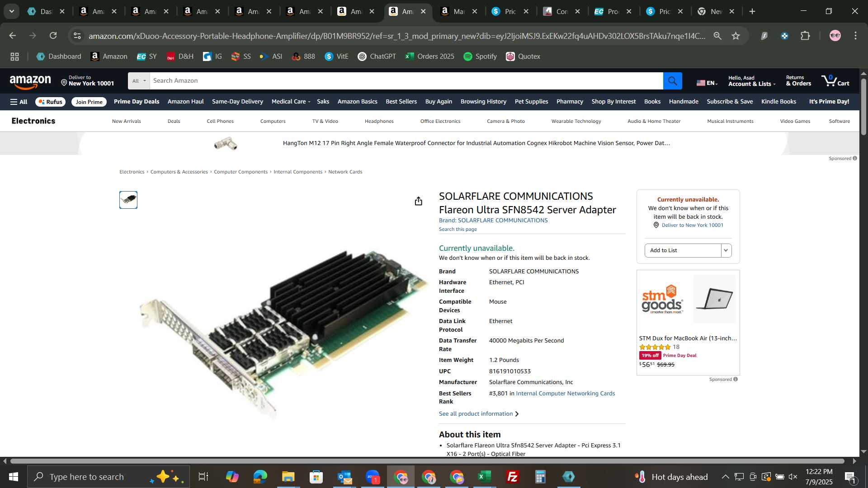The height and width of the screenshot is (488, 868).
Task: Open Microsoft Store from taskbar
Action: [x=316, y=477]
